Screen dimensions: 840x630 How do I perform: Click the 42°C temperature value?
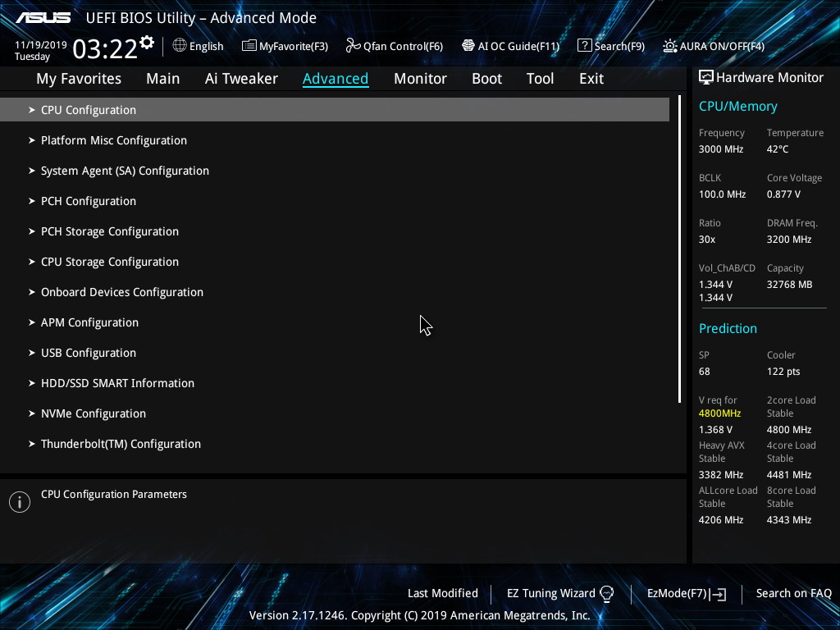(x=778, y=149)
